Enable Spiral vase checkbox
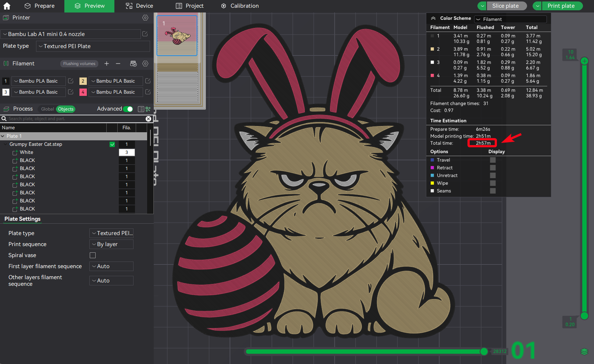This screenshot has width=594, height=364. click(x=93, y=255)
